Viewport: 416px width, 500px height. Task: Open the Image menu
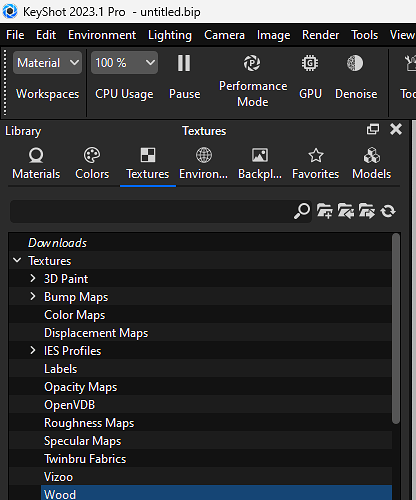point(273,35)
